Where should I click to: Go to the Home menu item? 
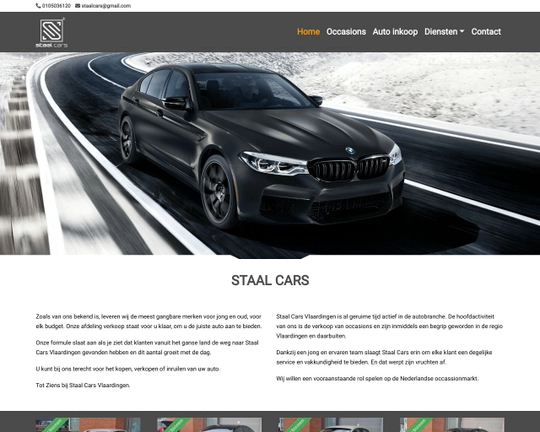[308, 32]
